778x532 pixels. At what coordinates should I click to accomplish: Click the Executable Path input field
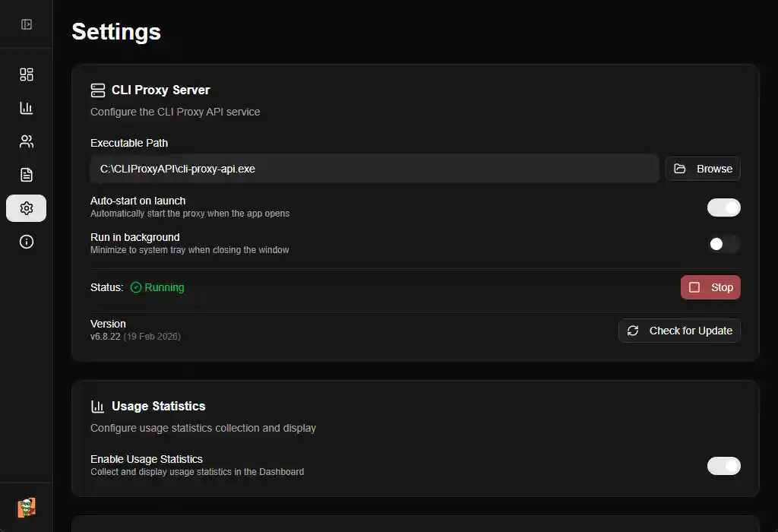point(374,169)
